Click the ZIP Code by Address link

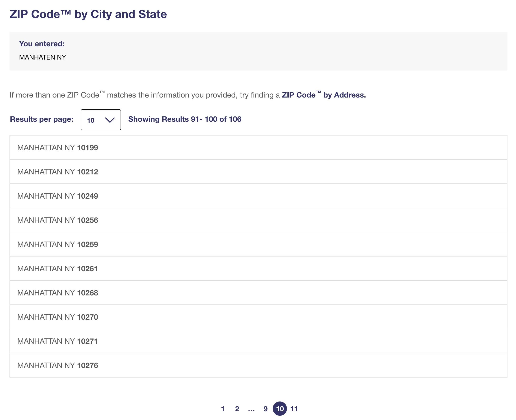click(324, 95)
